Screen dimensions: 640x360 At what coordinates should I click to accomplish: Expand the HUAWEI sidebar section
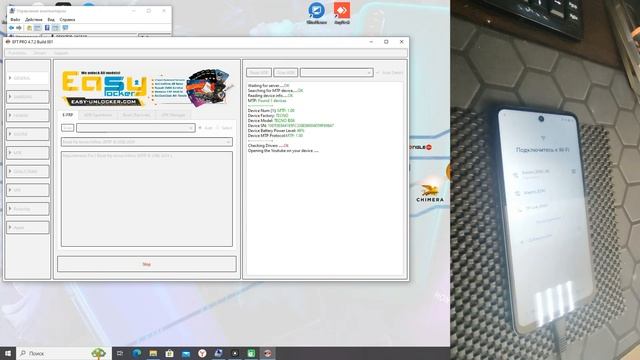(27, 116)
